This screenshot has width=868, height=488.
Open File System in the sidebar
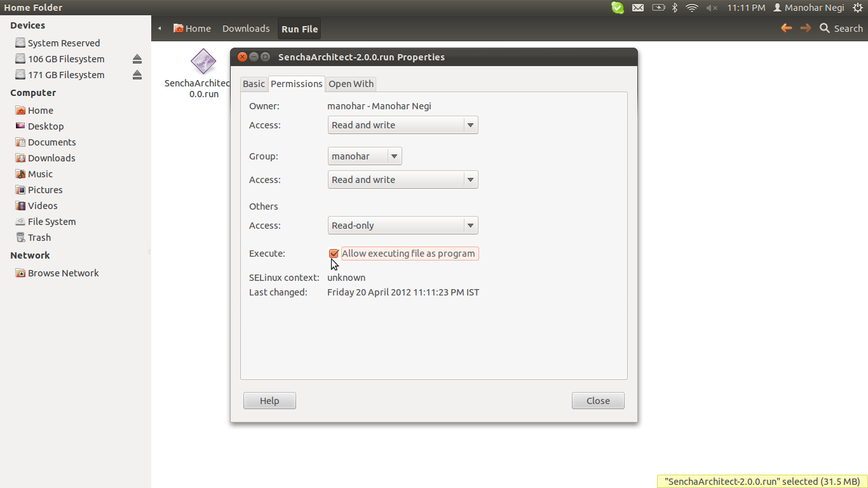point(46,222)
